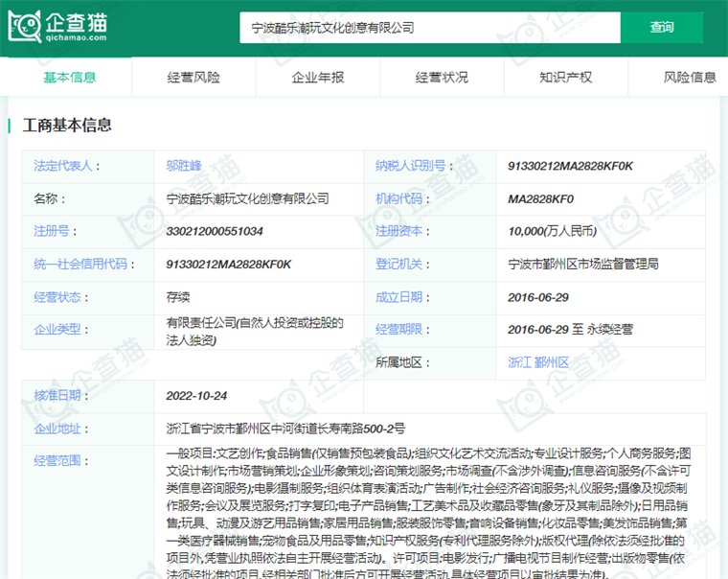Click the 注册资本 label link
Screen dimensions: 728x579
(x=398, y=231)
